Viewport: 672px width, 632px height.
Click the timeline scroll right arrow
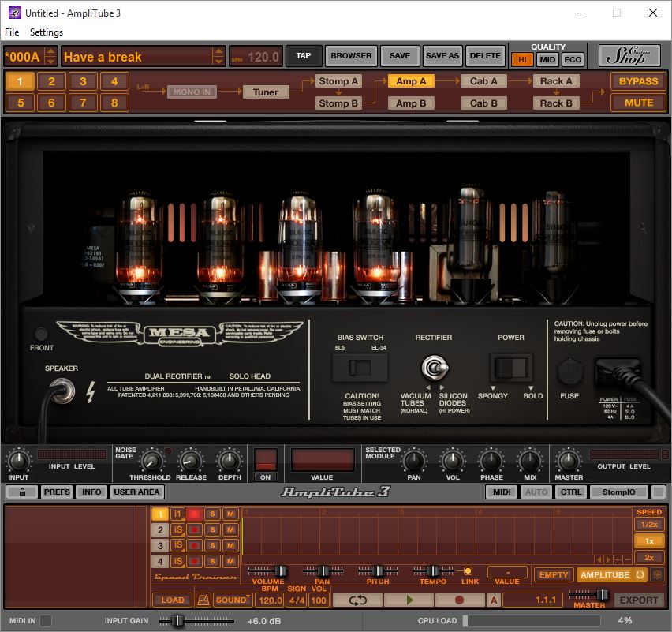coord(608,559)
